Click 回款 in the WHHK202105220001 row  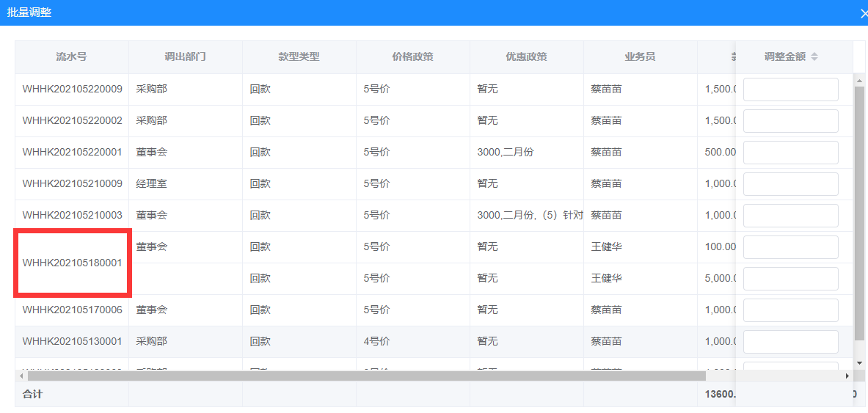point(260,153)
